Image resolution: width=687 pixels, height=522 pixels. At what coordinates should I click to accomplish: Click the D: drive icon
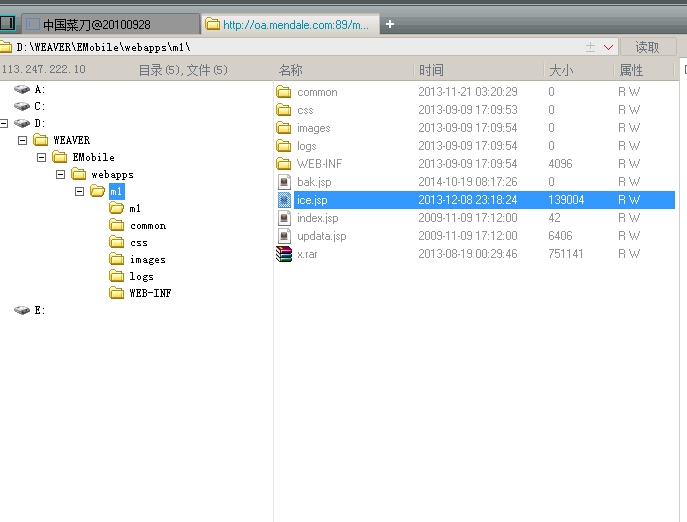click(22, 123)
